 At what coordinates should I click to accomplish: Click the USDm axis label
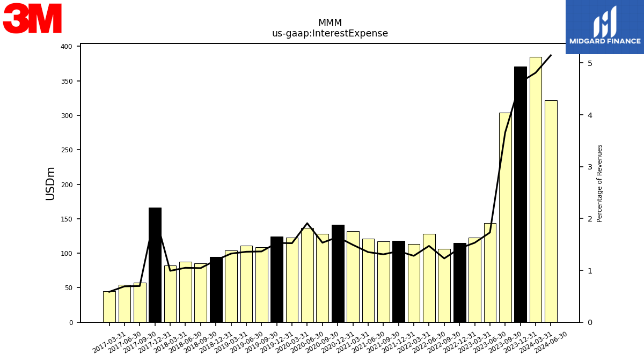coord(50,183)
